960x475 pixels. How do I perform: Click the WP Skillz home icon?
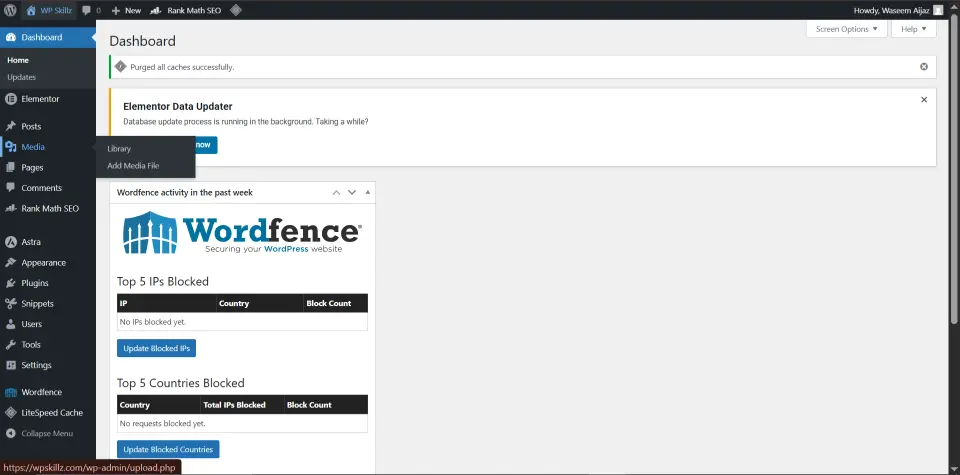31,10
